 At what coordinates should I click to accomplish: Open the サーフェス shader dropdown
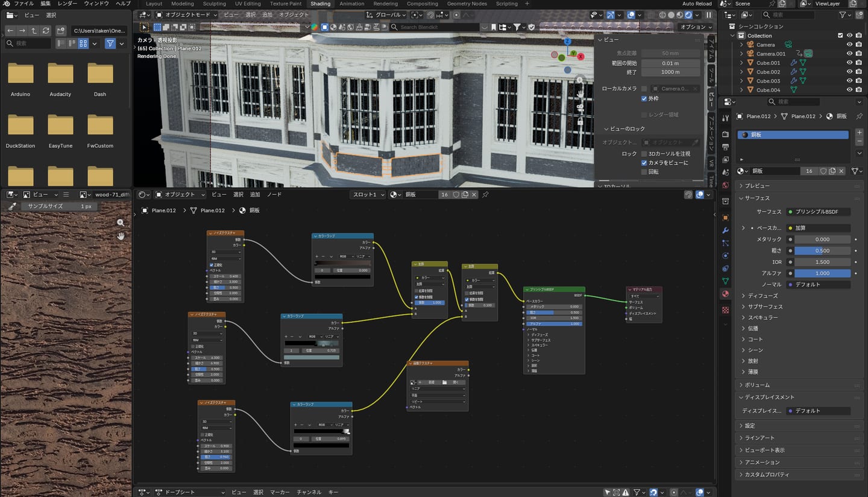point(819,212)
